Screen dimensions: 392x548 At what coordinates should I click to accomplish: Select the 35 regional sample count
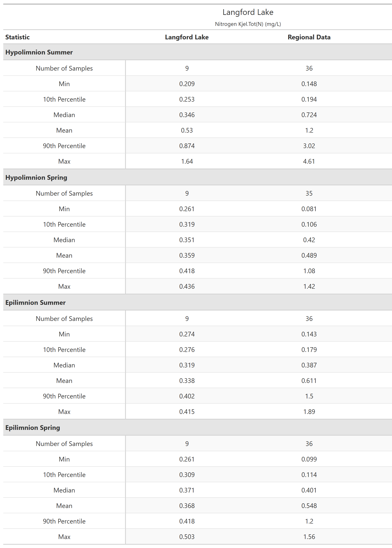(x=309, y=193)
